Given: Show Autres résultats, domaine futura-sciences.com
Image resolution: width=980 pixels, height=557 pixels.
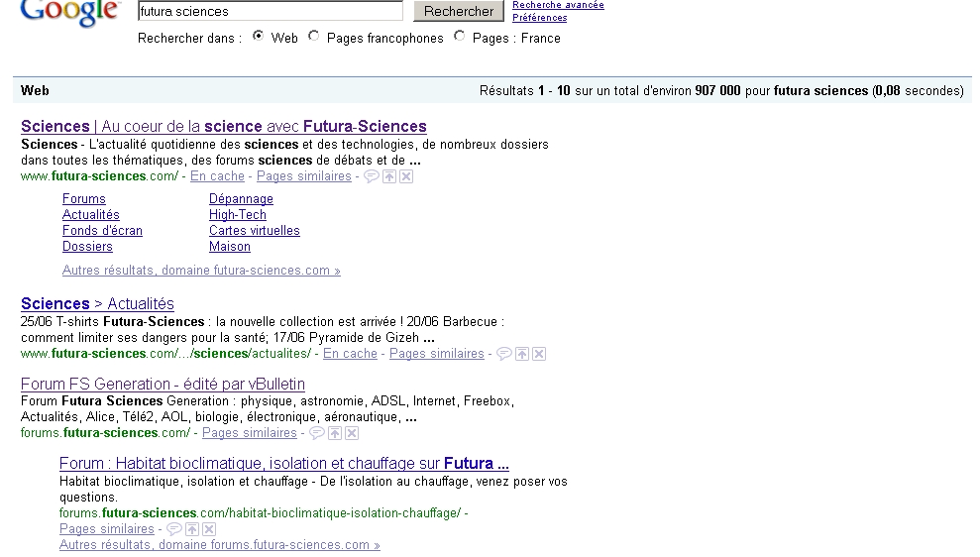Looking at the screenshot, I should pos(201,270).
